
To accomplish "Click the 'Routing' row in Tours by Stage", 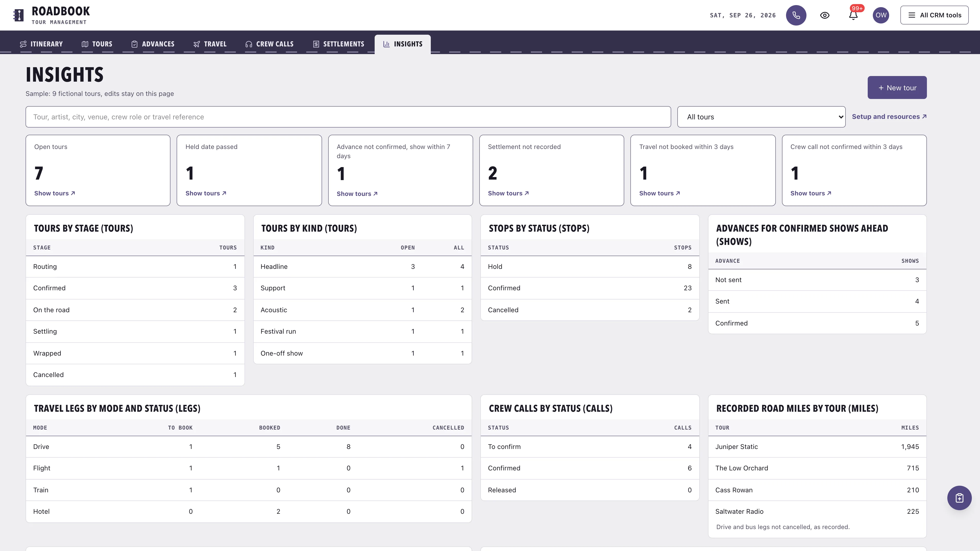I will pos(135,267).
